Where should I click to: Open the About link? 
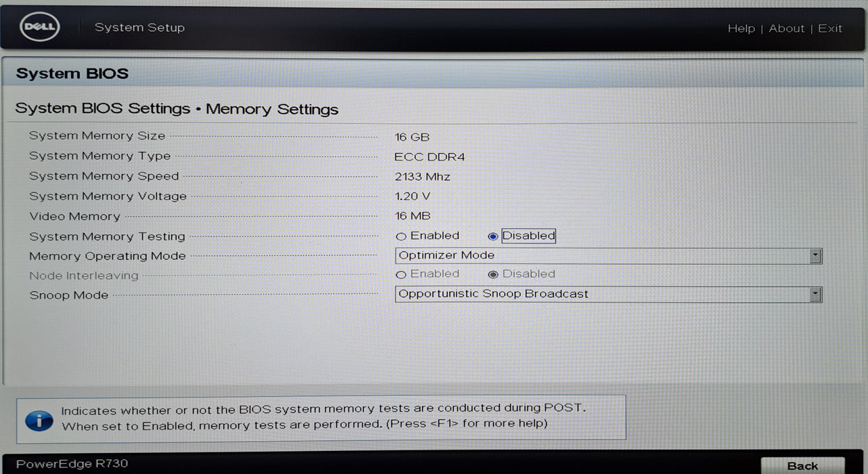[x=786, y=28]
